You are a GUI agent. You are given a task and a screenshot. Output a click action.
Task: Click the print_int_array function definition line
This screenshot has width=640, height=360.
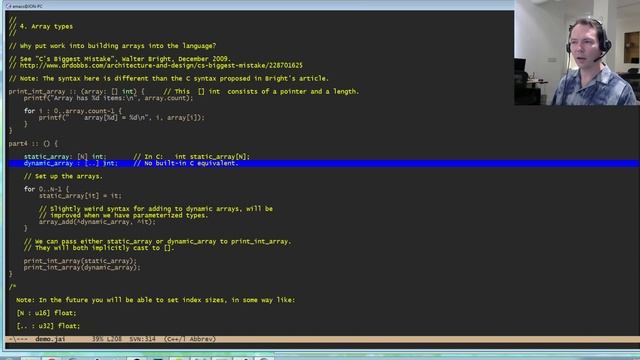(x=184, y=91)
